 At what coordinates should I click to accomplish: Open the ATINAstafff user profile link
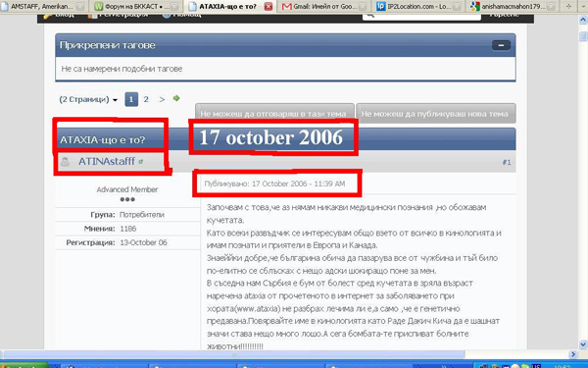point(107,161)
